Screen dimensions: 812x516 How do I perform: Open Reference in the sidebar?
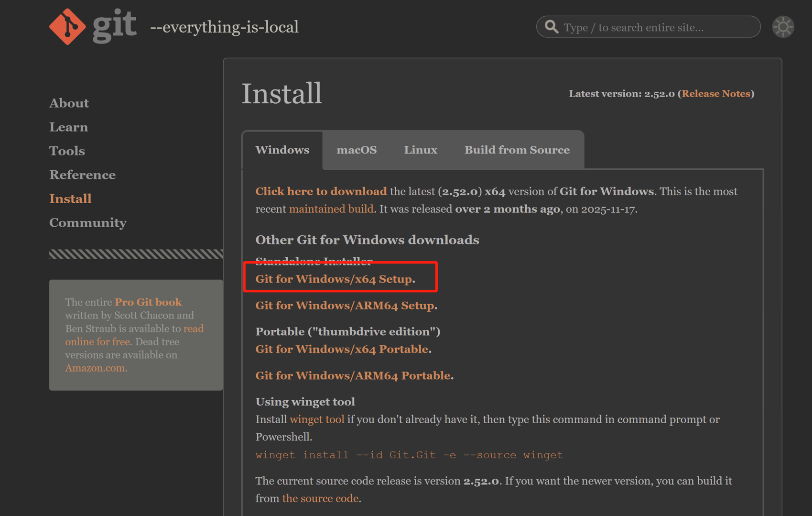[82, 175]
